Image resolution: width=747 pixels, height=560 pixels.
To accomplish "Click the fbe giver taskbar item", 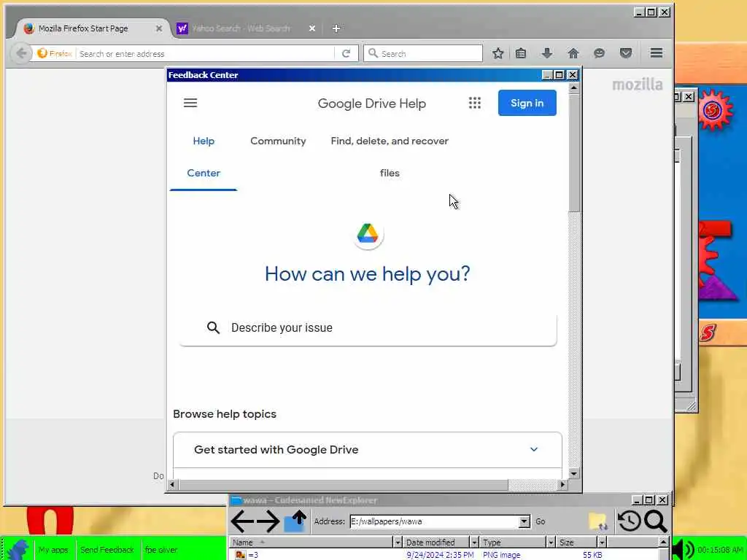I will [x=161, y=550].
